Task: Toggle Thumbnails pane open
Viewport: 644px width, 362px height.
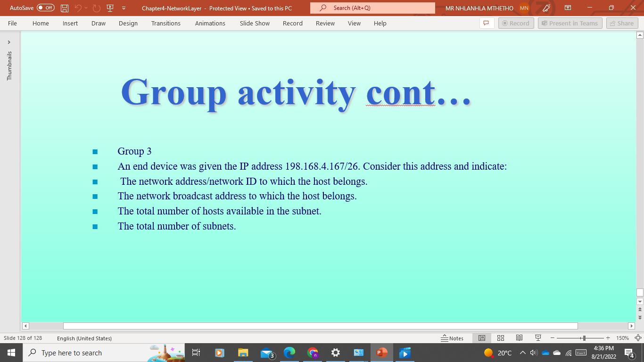Action: pos(9,41)
